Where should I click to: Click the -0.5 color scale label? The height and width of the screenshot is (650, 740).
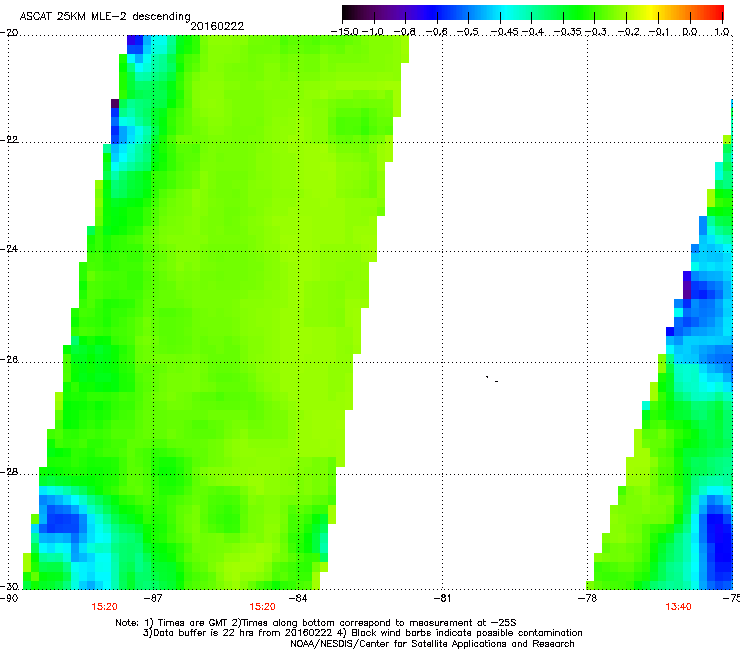468,32
